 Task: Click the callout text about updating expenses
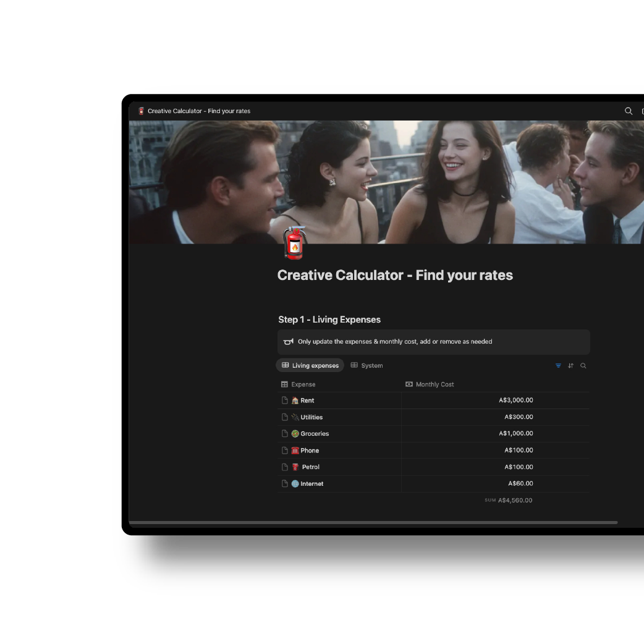pyautogui.click(x=395, y=341)
